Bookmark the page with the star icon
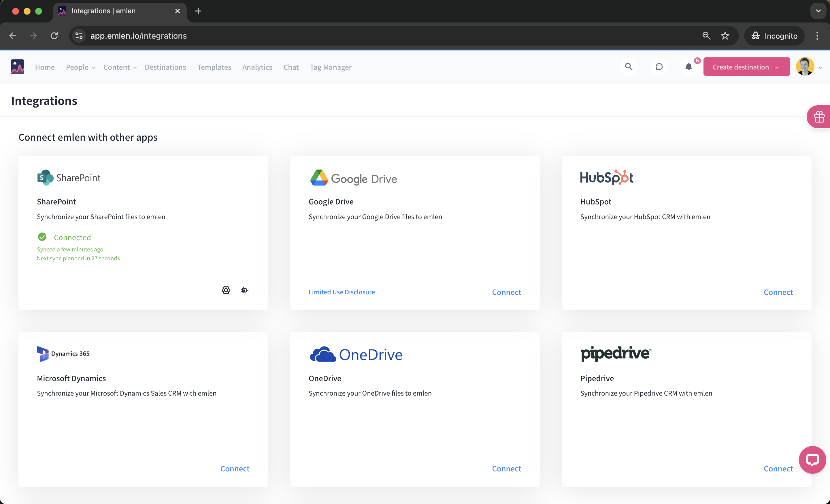The width and height of the screenshot is (830, 504). pos(725,36)
